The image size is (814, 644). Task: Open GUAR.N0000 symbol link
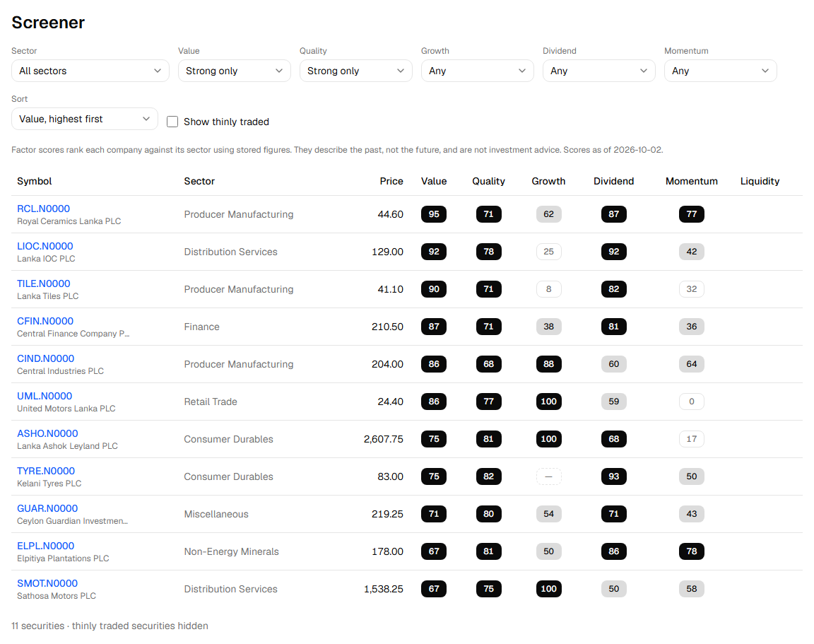[x=47, y=508]
